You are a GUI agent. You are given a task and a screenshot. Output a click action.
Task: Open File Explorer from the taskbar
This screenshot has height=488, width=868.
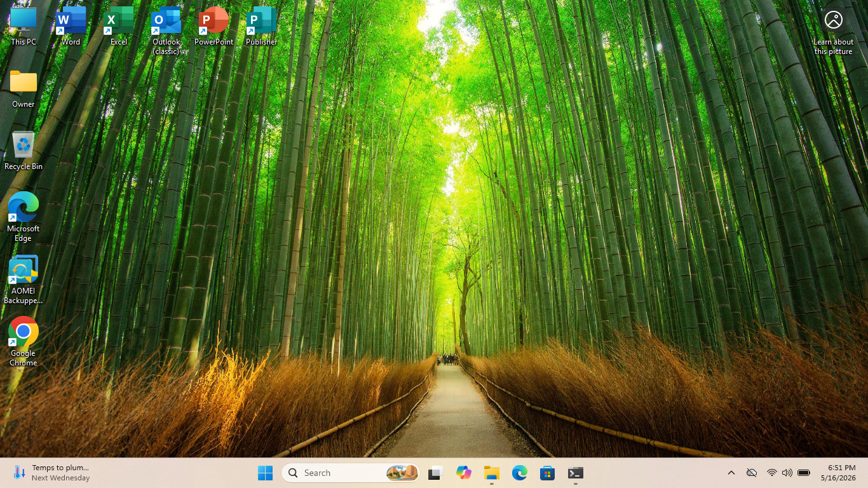tap(492, 473)
